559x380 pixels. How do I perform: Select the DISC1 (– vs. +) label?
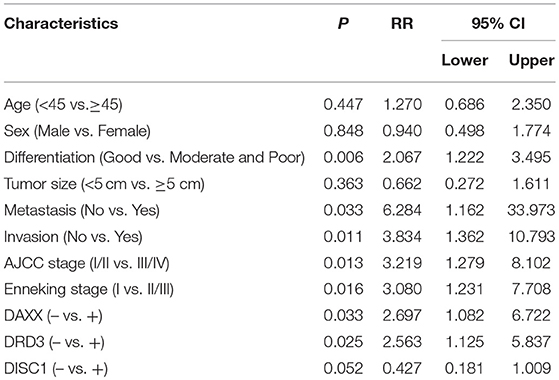pos(56,369)
